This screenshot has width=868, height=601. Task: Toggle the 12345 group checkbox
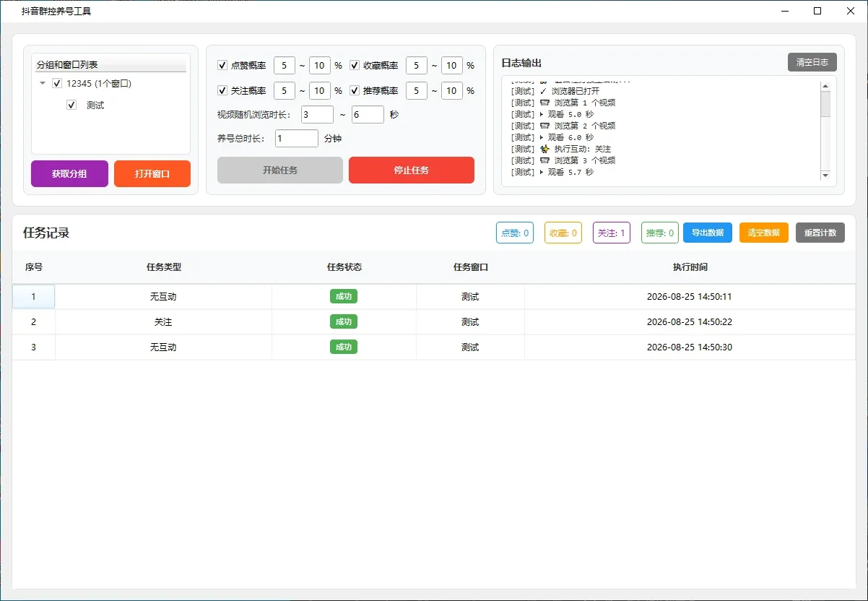tap(57, 83)
